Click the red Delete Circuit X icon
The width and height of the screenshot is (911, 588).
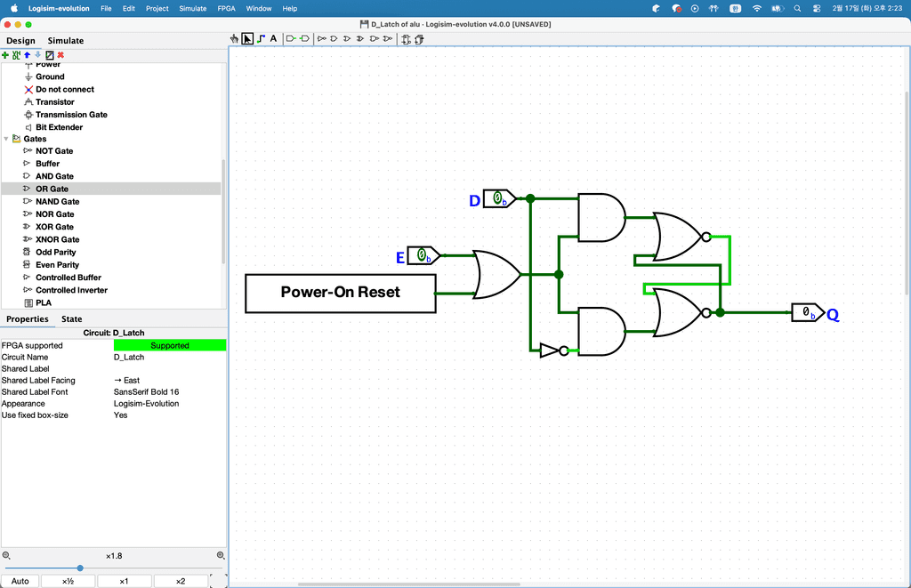tap(60, 55)
